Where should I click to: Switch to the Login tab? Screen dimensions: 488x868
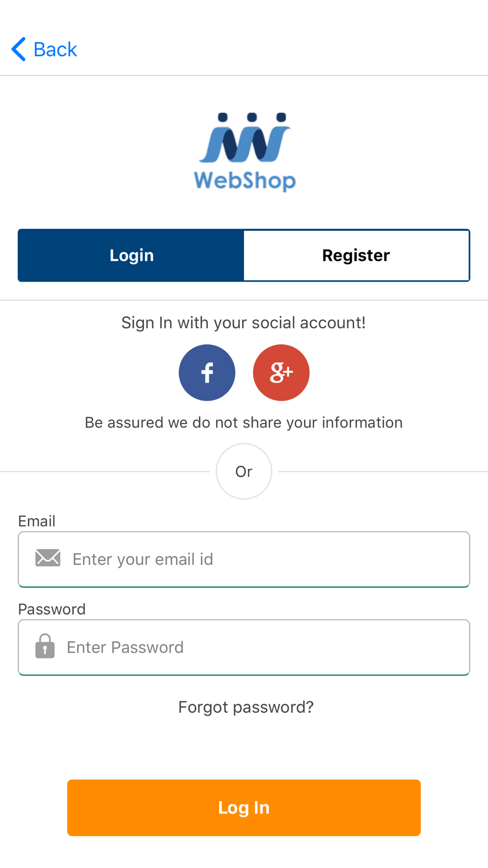coord(131,255)
